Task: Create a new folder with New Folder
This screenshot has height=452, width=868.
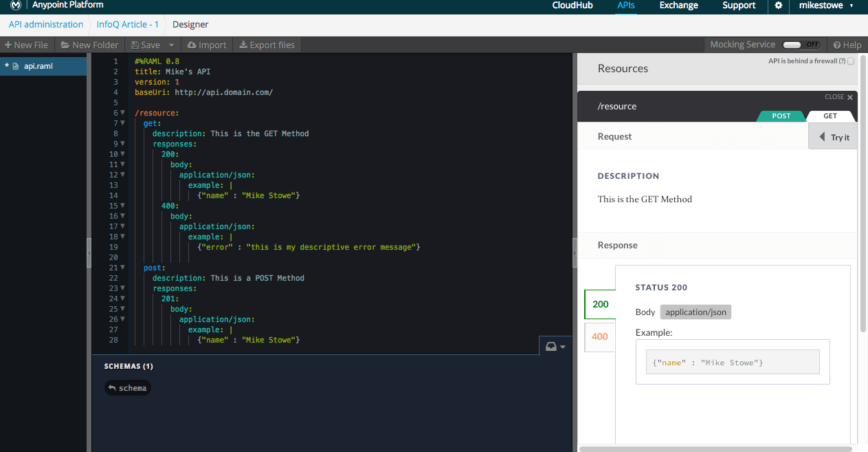Action: coord(89,45)
